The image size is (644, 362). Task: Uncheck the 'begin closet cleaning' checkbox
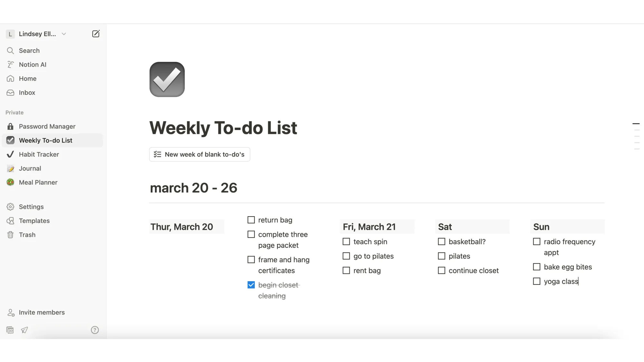[x=251, y=285]
